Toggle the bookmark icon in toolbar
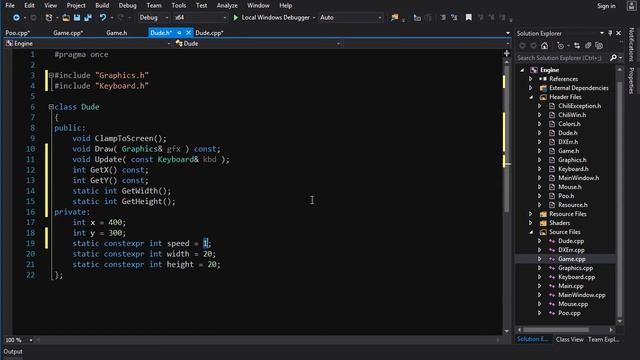 469,18
